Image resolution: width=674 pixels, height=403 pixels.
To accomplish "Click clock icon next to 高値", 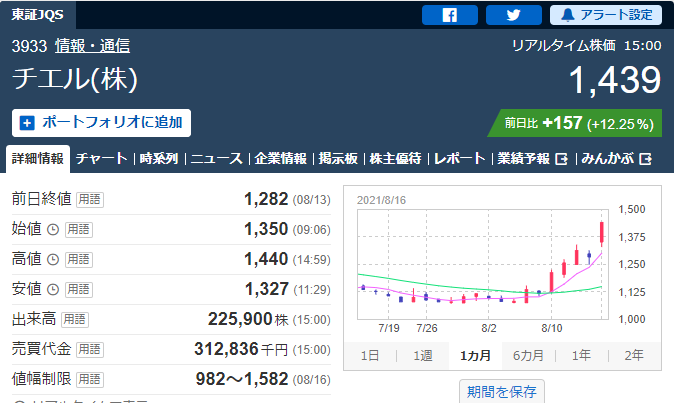I will point(53,259).
